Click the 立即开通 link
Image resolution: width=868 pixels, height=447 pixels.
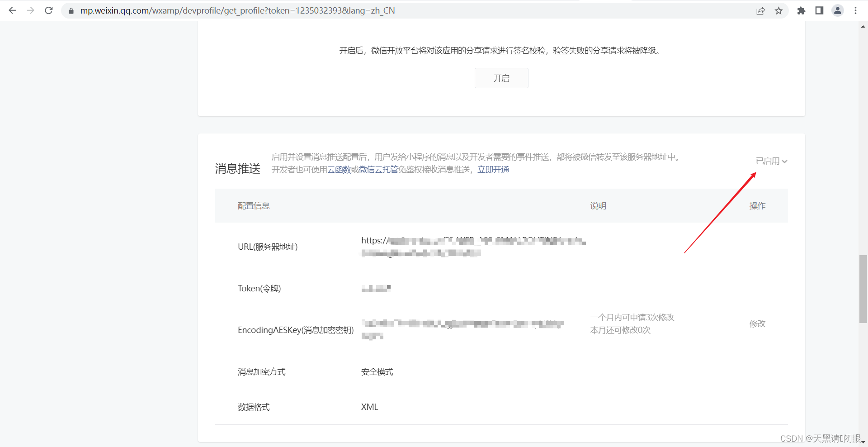(x=493, y=170)
